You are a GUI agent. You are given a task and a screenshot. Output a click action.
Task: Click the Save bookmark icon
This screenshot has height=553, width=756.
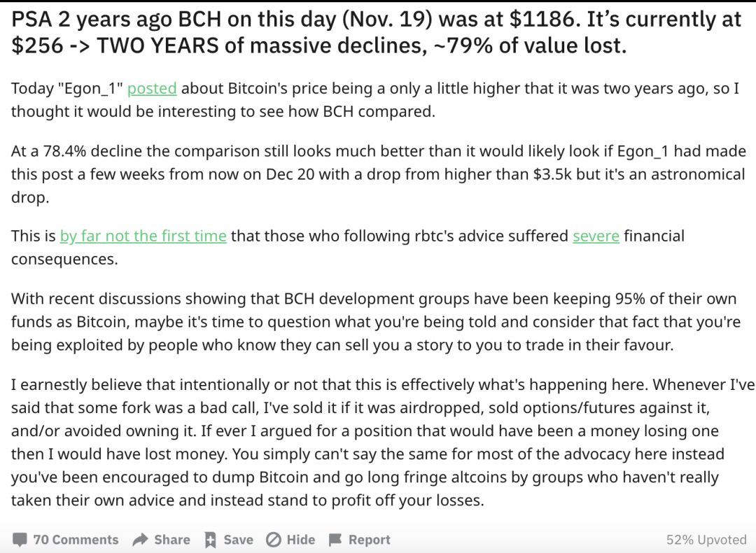pos(209,540)
